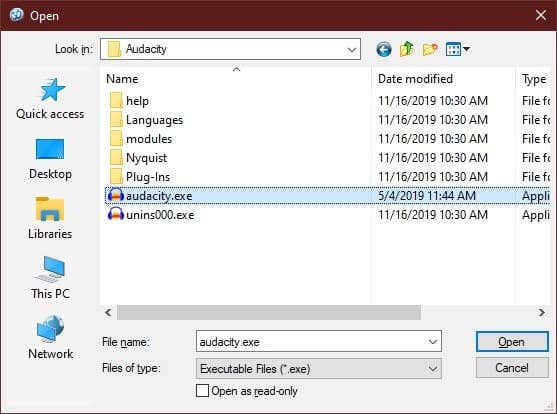The image size is (557, 414).
Task: Expand the Look in folder dropdown
Action: pos(352,49)
